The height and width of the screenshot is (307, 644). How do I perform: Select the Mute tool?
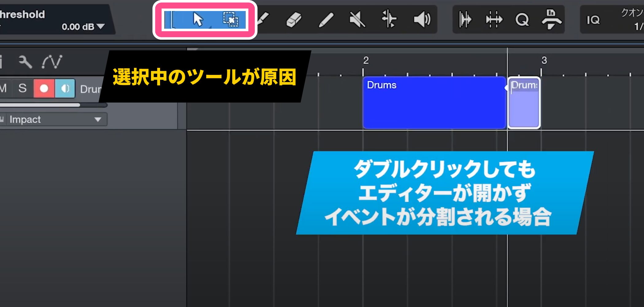tap(357, 20)
